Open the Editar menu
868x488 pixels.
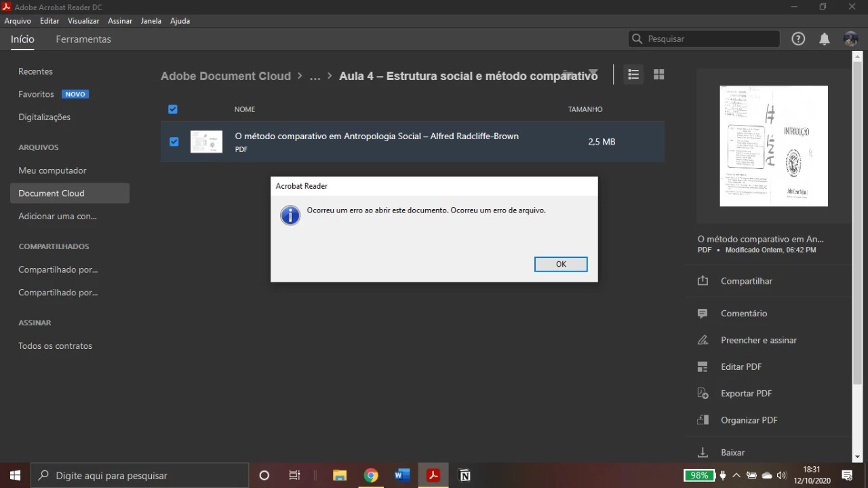(x=50, y=21)
